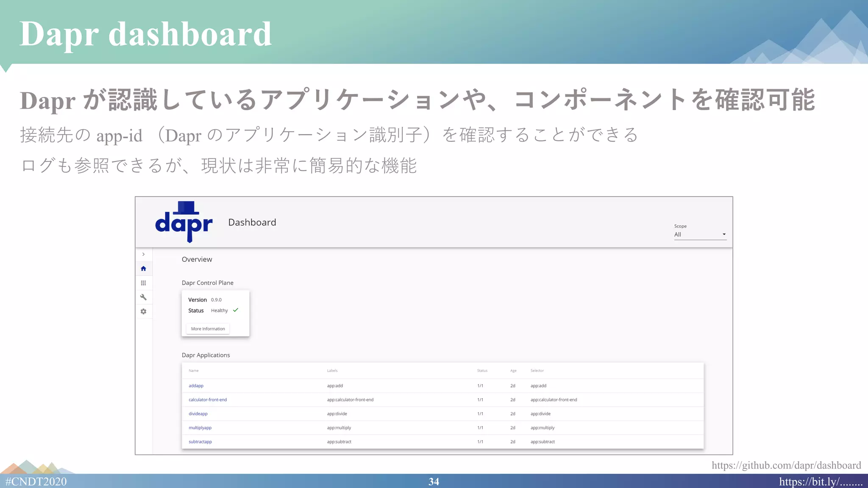
Task: Open the multiplyapp application link
Action: click(200, 428)
